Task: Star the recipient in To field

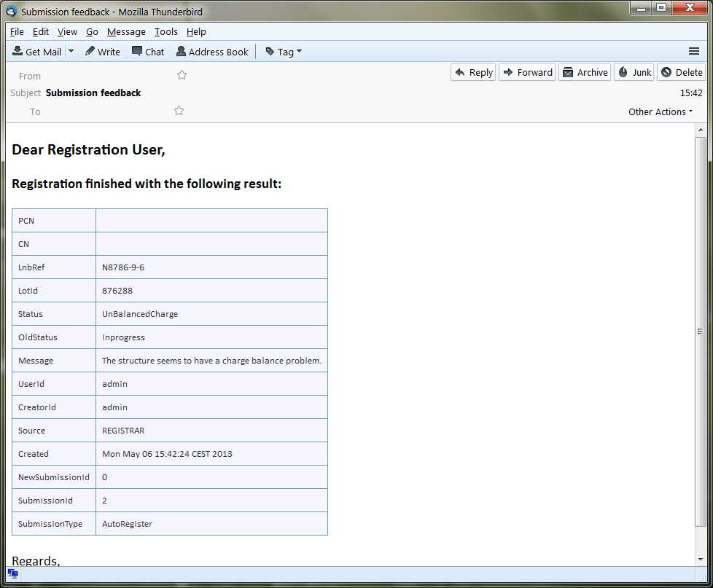Action: pyautogui.click(x=179, y=111)
